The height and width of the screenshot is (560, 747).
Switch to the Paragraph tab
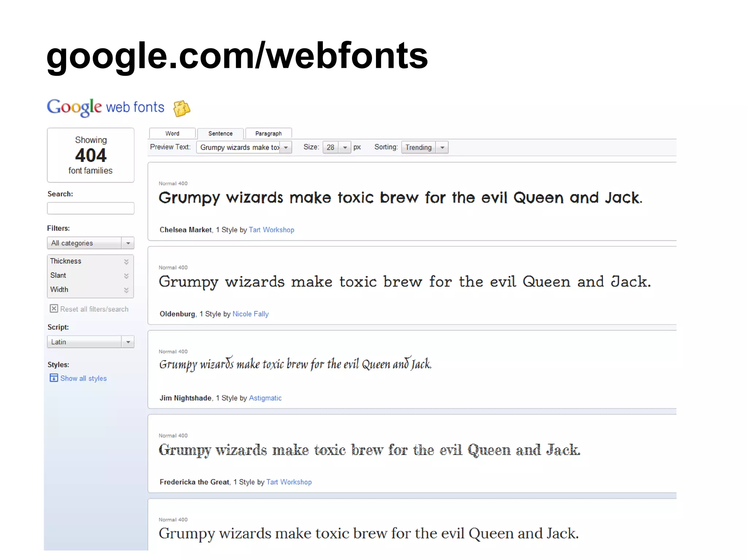click(268, 133)
